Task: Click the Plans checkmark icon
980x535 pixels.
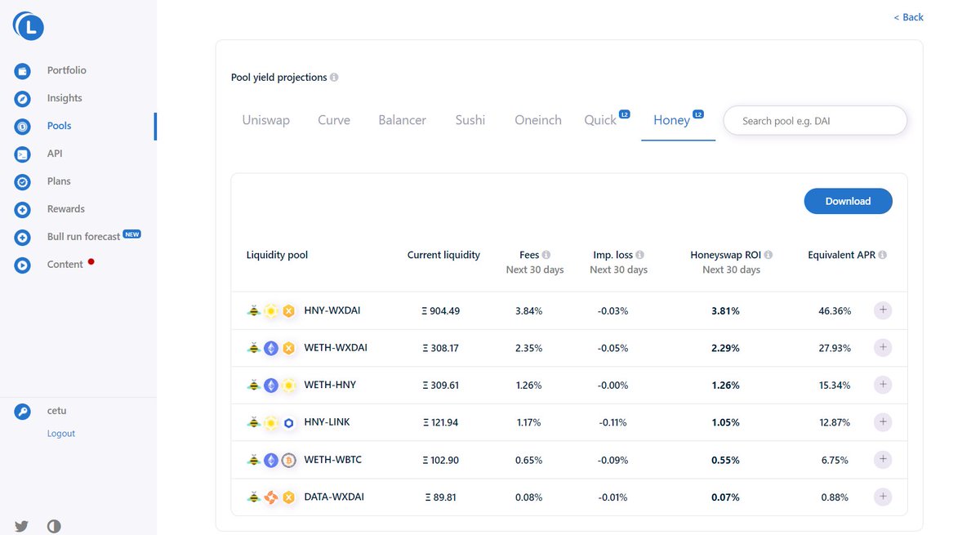Action: click(23, 182)
